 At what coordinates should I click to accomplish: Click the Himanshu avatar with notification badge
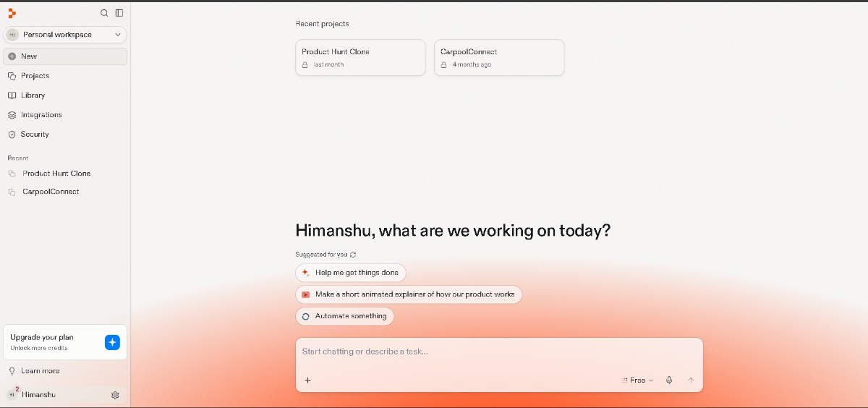(12, 394)
